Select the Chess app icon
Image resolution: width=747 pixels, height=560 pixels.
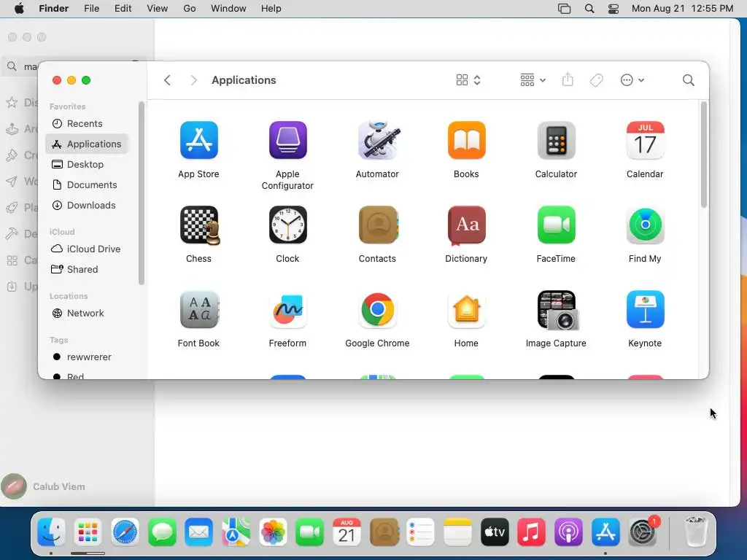point(200,225)
